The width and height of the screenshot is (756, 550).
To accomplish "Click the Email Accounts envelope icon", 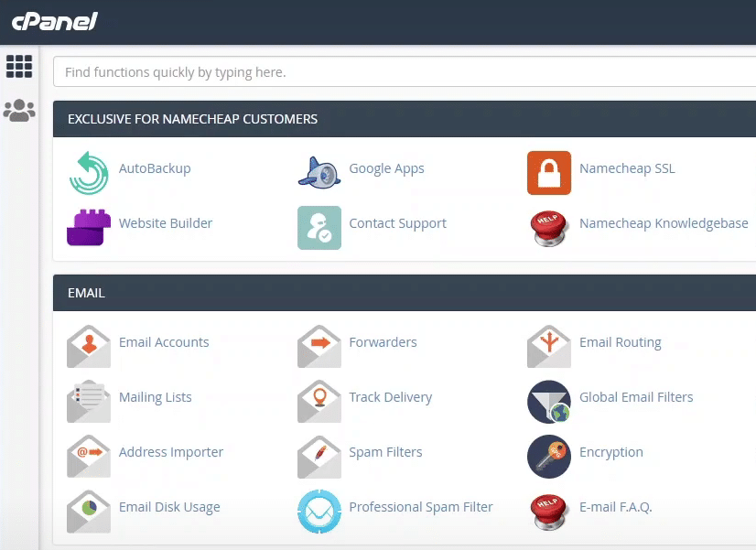I will (89, 347).
